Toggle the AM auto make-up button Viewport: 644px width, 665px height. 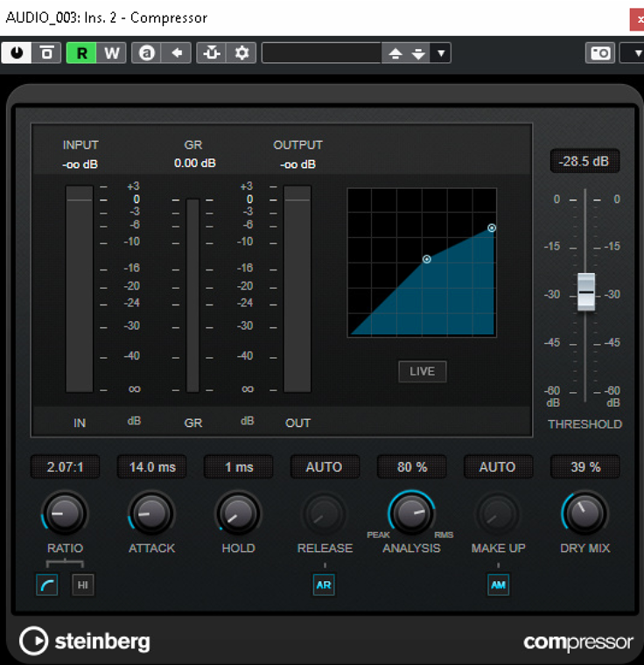click(498, 584)
